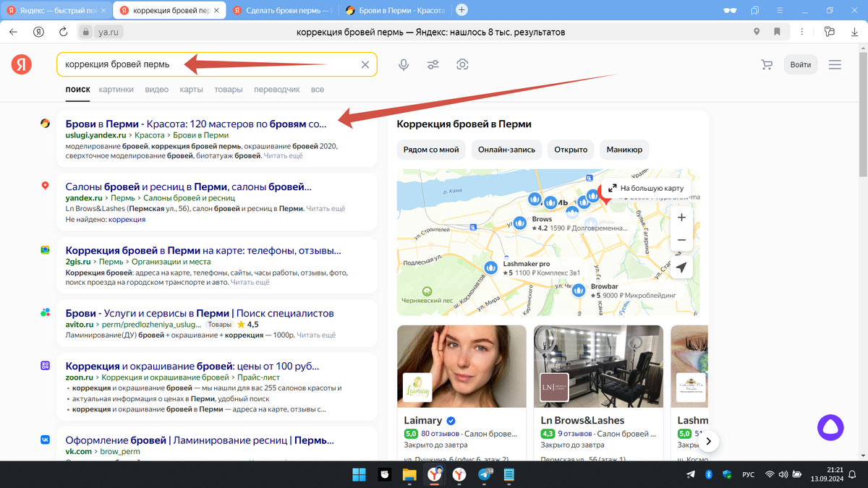868x488 pixels.
Task: Open the avito 'Брови - Услуги и сервисы' result
Action: [200, 313]
